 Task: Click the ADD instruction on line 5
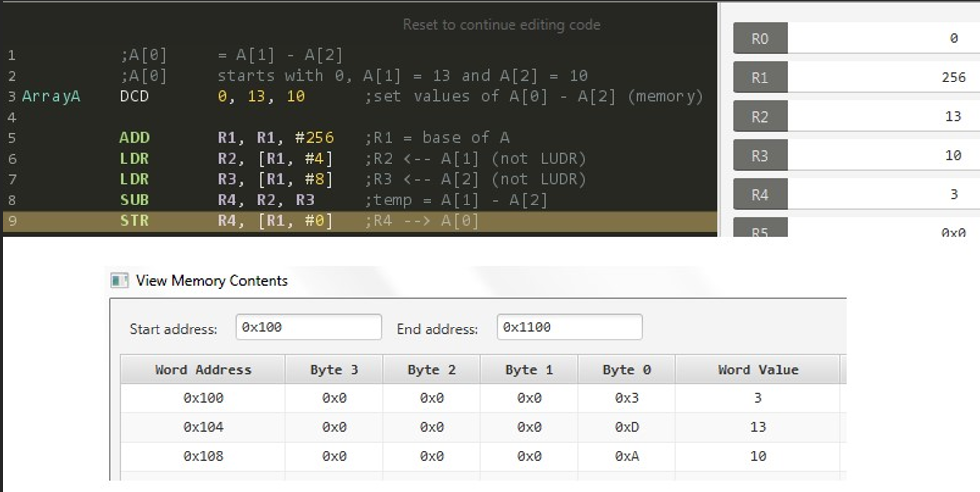coord(134,137)
